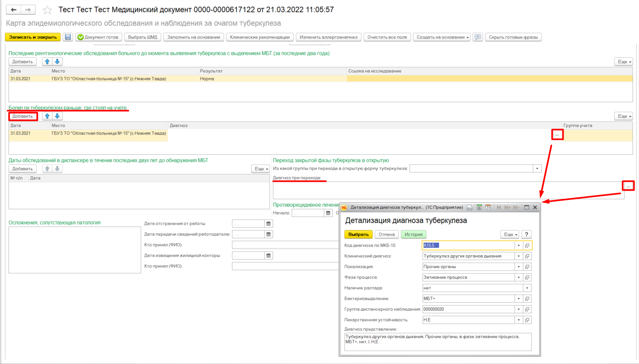This screenshot has width=639, height=364.
Task: Click the floppy disk save icon
Action: [68, 37]
